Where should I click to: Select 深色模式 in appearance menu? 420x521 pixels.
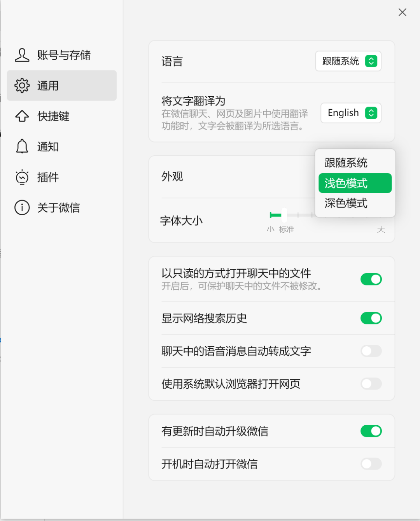346,203
